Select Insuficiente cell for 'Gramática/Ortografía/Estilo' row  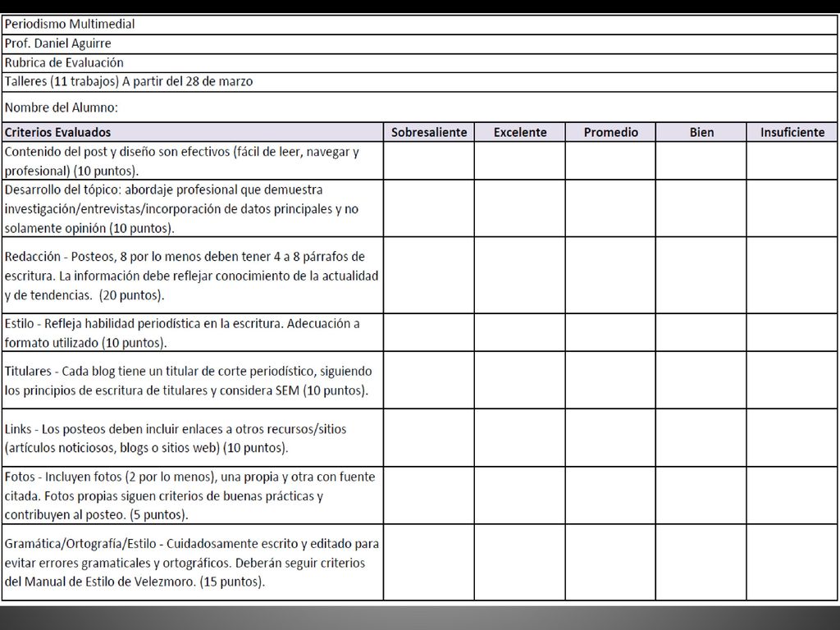click(x=792, y=563)
